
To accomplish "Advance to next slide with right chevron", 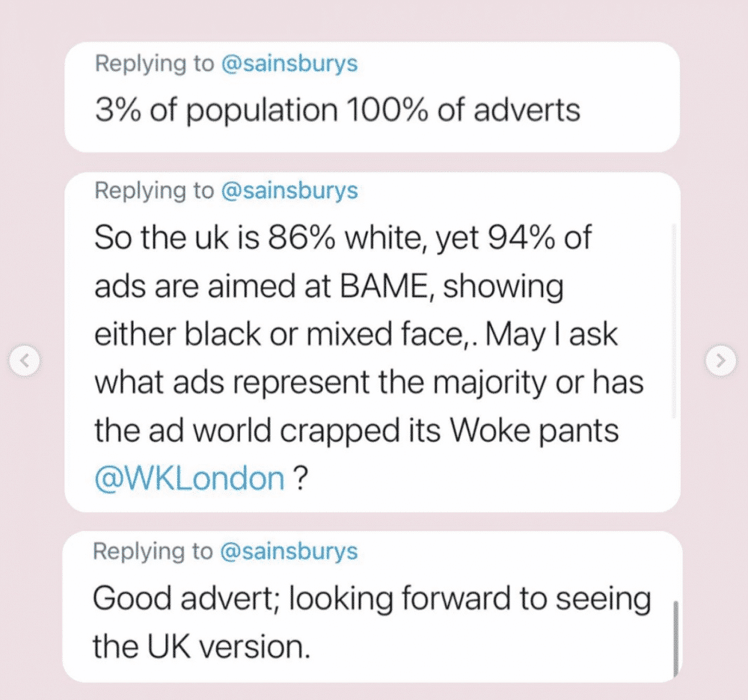I will click(720, 360).
